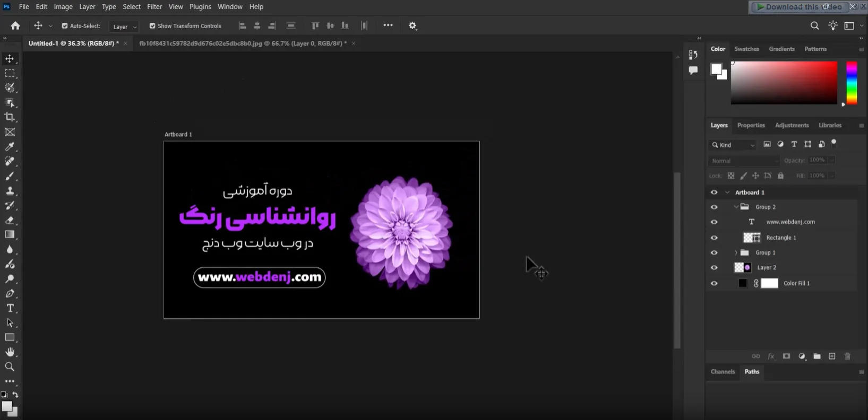Open the Auto-Select Layer dropdown
Screen dimensions: 868x420
coord(124,27)
